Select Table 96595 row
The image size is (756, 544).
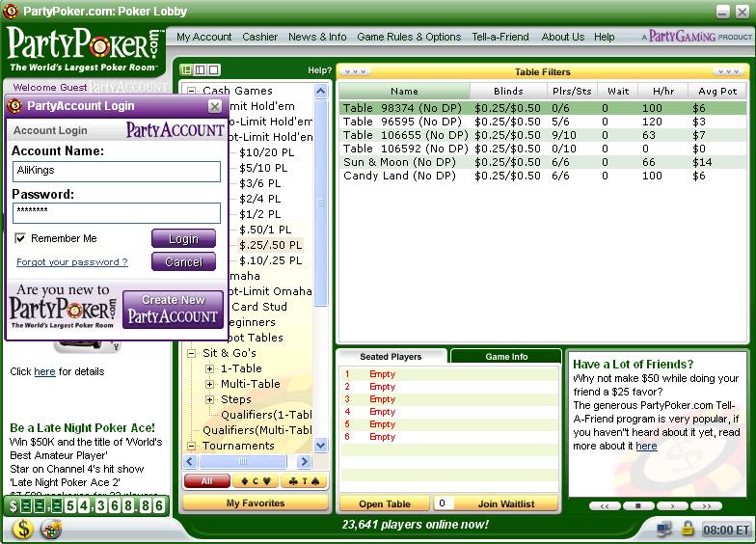(x=542, y=122)
